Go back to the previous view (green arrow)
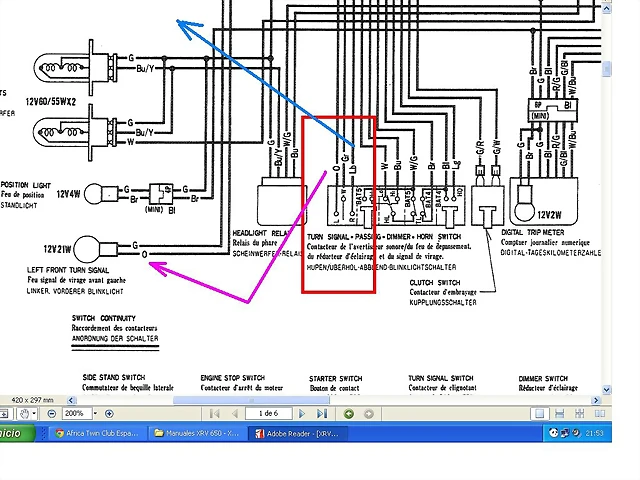Screen dimensions: 640x480 tap(349, 414)
